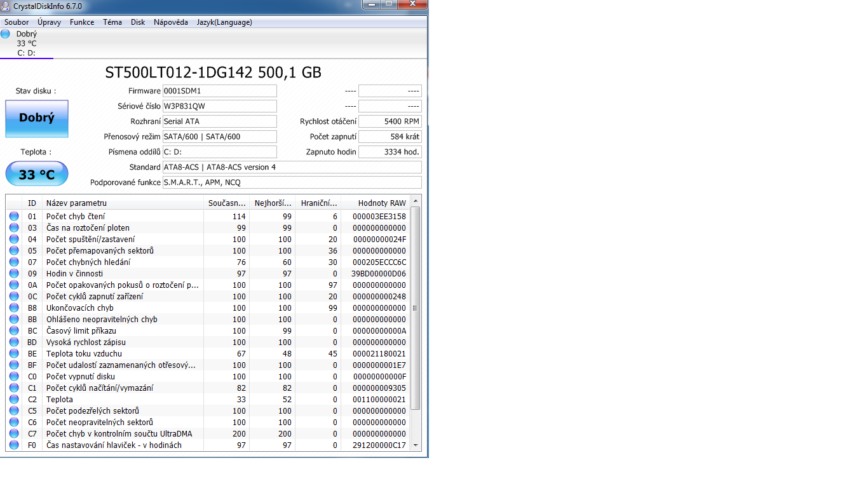868x488 pixels.
Task: Click the Název parametru column header
Action: pyautogui.click(x=123, y=203)
